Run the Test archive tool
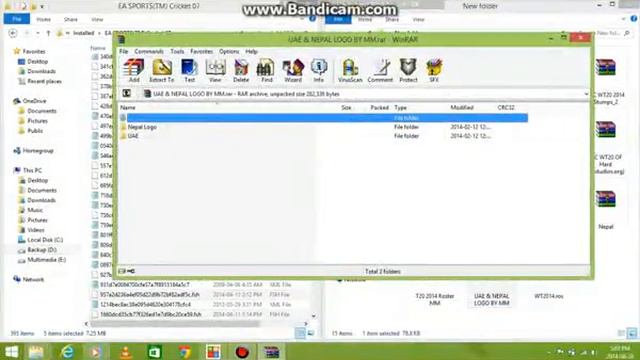The image size is (640, 360). point(189,71)
